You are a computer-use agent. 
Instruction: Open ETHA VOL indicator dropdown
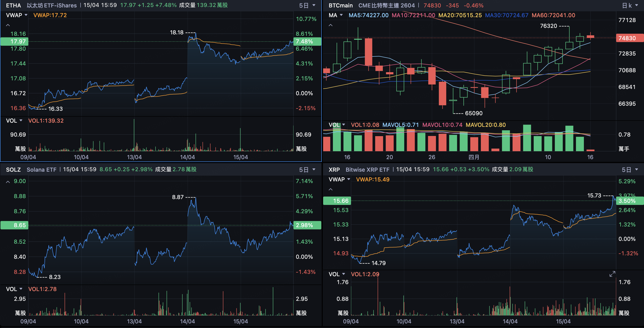coord(21,121)
